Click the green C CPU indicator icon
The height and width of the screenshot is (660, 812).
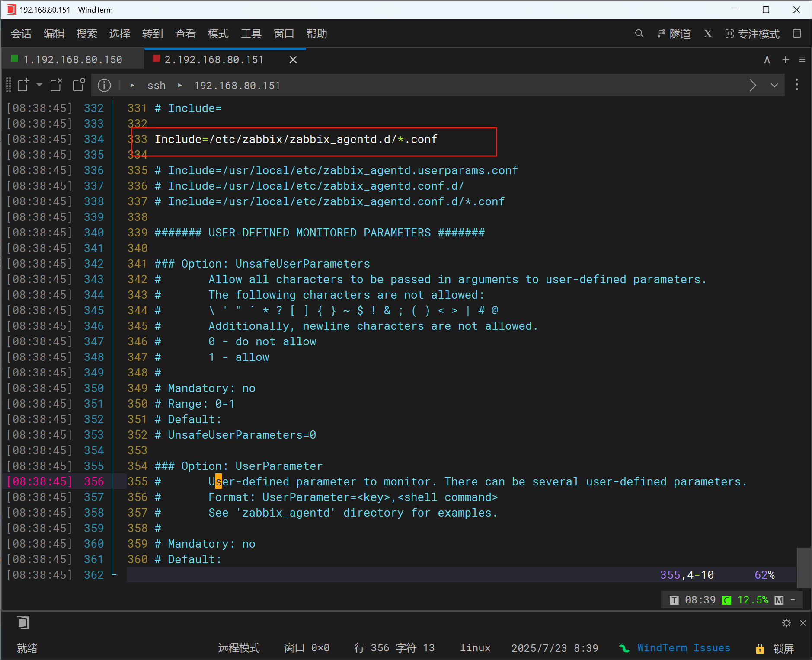coord(727,600)
